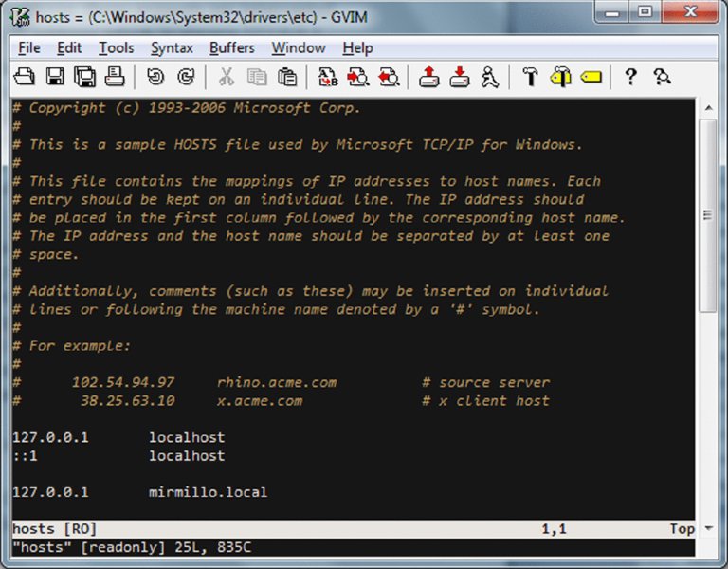Maximize the GVIM window

pyautogui.click(x=645, y=12)
